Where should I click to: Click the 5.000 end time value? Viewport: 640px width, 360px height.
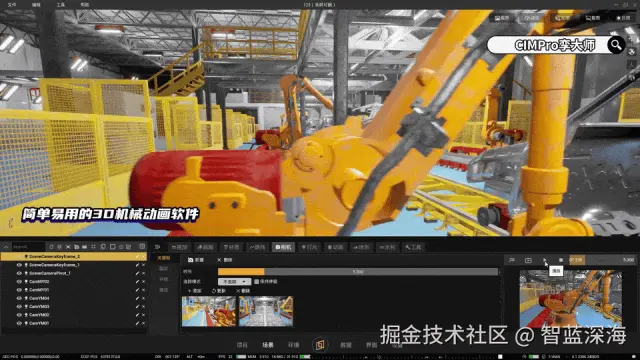pos(629,260)
